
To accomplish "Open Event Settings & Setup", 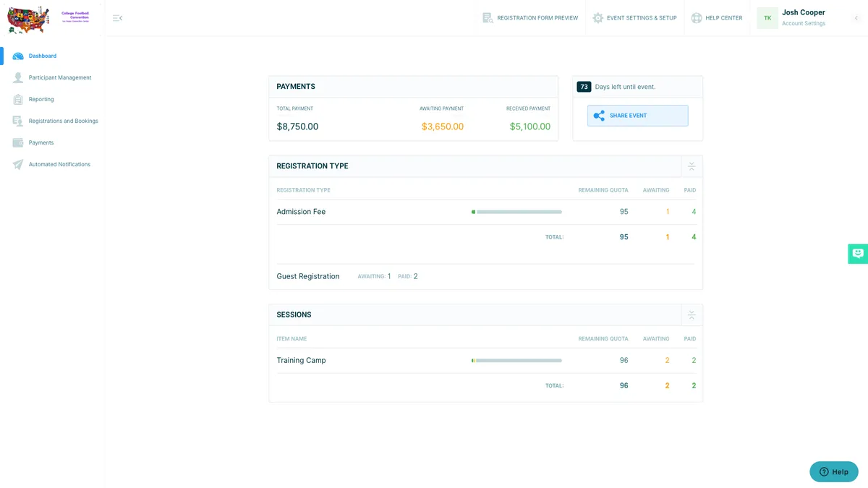I will 634,18.
